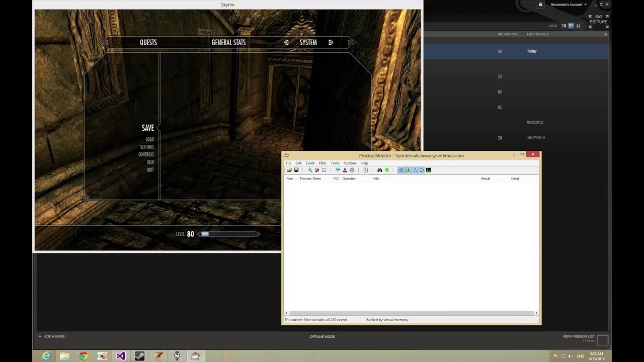The image size is (644, 362).
Task: Click the Find binoculars icon
Action: [x=379, y=170]
